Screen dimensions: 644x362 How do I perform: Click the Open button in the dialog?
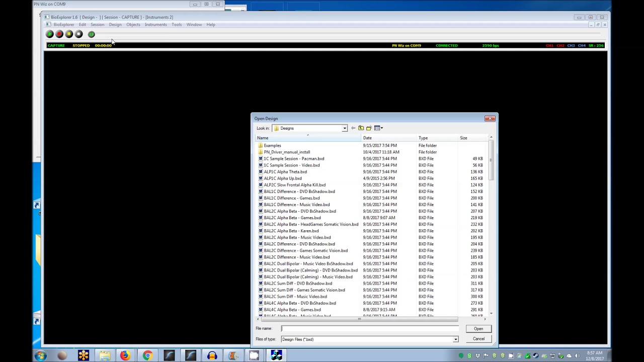point(478,329)
